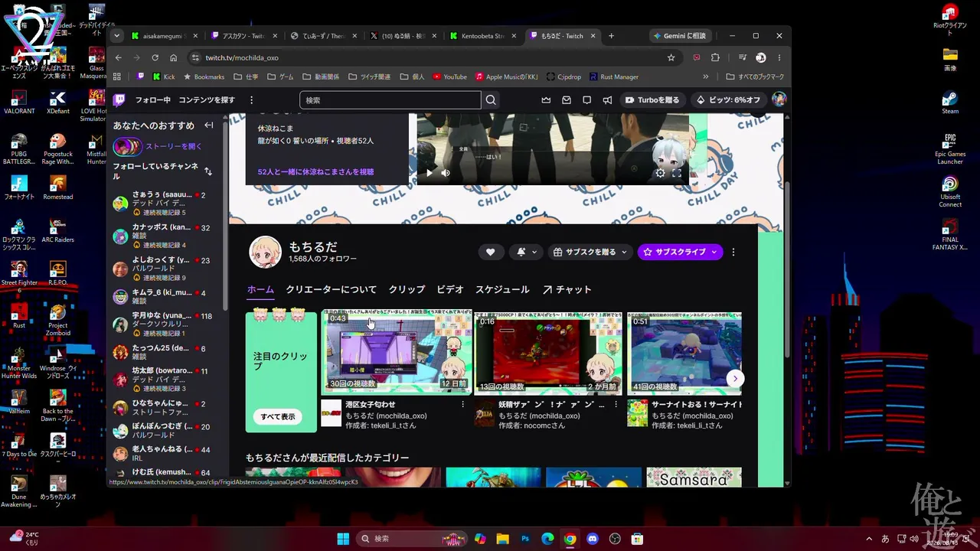Open Twitch whispers chat bubble icon
Image resolution: width=980 pixels, height=551 pixels.
[586, 100]
